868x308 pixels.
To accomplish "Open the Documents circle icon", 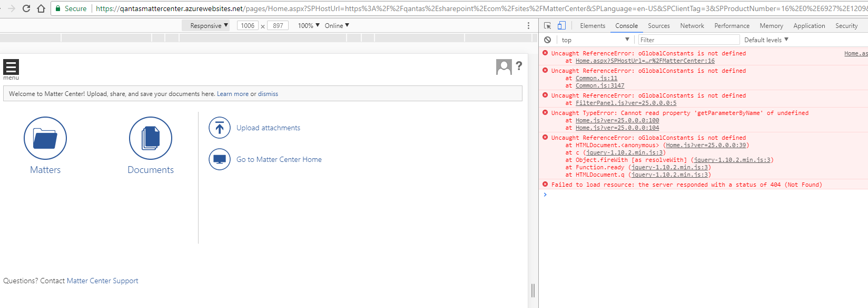I will tap(151, 138).
